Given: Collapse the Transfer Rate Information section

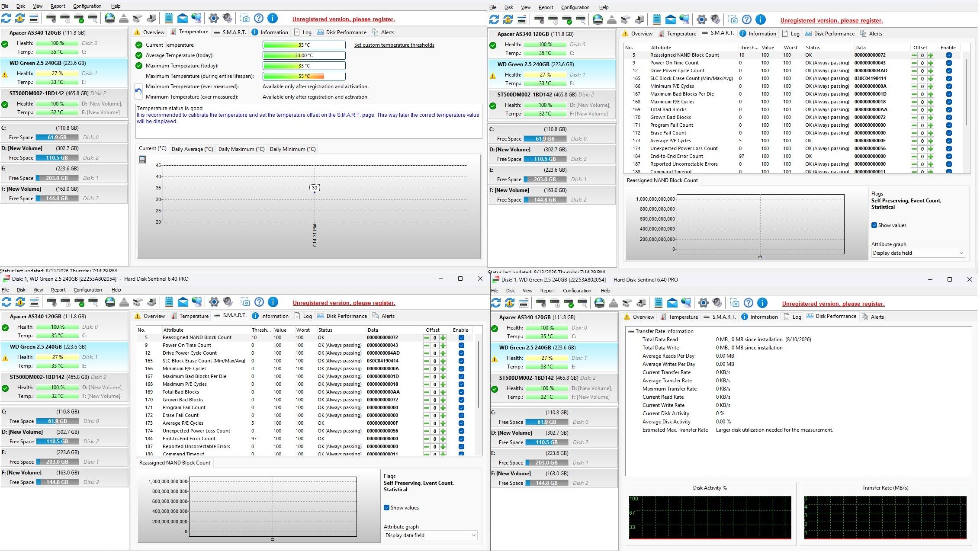Looking at the screenshot, I should coord(631,331).
